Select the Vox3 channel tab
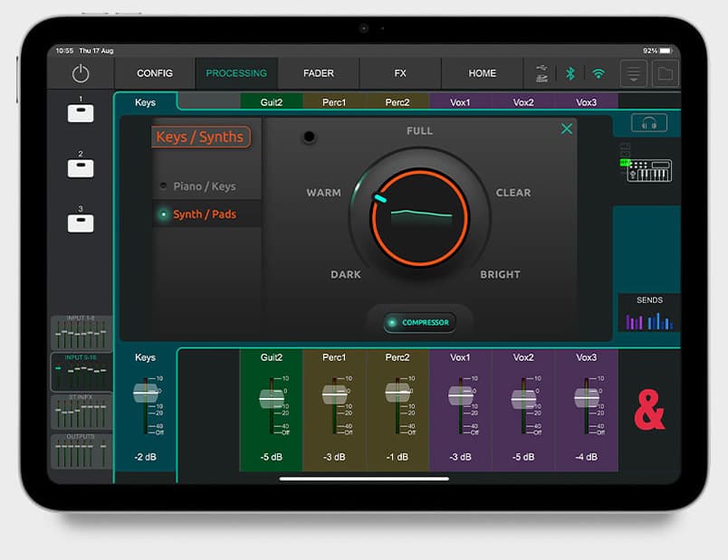 [x=587, y=102]
